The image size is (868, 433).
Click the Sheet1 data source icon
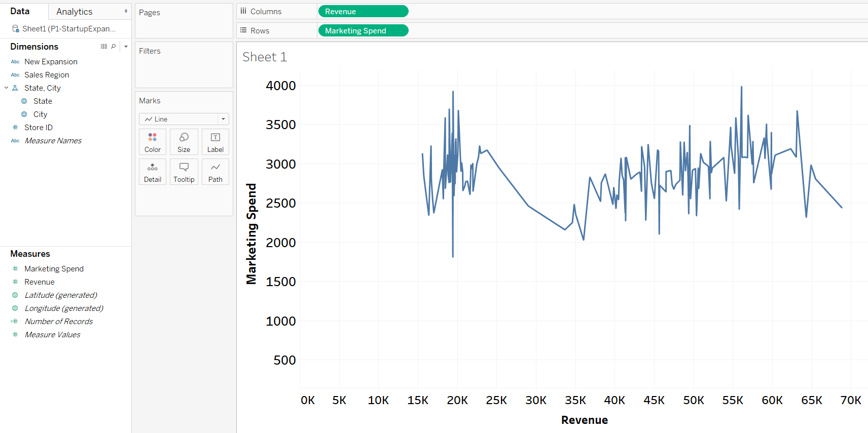pyautogui.click(x=16, y=29)
